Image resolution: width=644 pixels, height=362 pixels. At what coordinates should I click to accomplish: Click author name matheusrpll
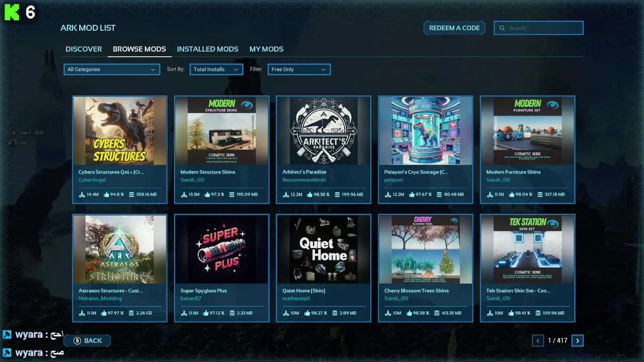coord(296,299)
